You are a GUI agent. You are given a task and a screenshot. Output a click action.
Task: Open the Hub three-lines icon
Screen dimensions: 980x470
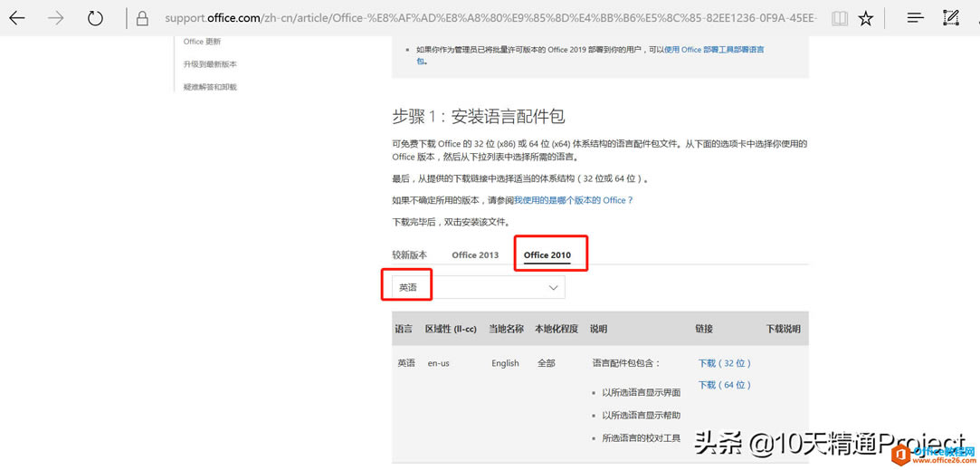coord(915,18)
